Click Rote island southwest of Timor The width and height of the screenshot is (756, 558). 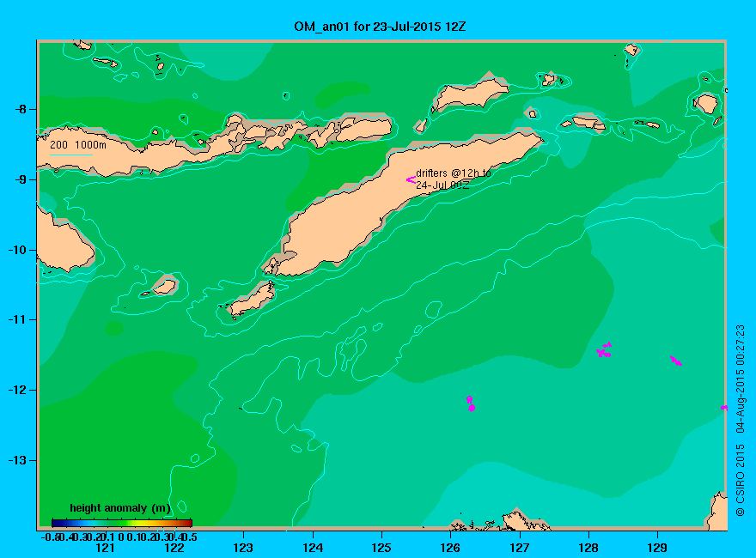coord(251,300)
